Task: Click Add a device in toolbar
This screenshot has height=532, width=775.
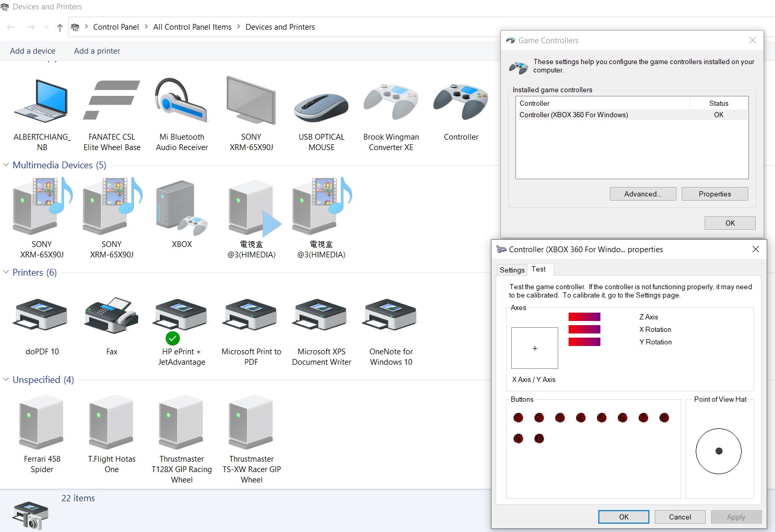Action: point(32,51)
